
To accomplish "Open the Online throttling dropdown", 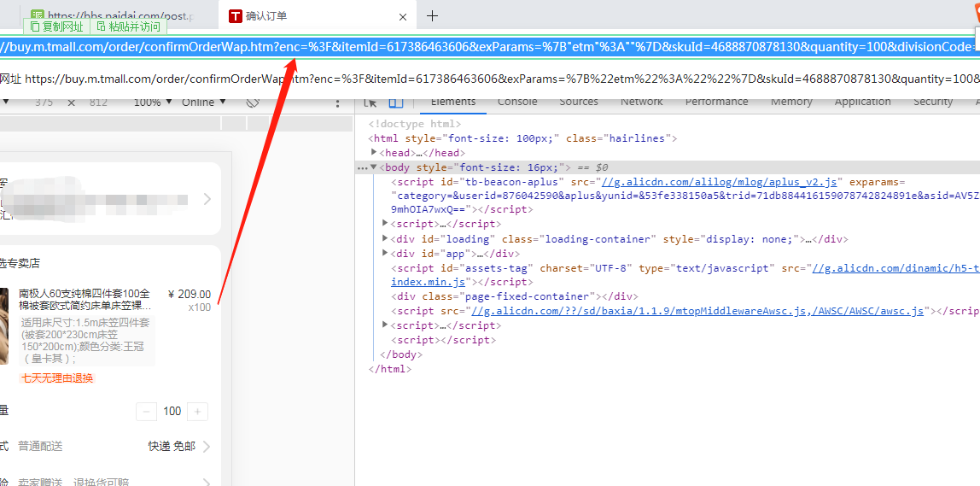I will coord(204,102).
